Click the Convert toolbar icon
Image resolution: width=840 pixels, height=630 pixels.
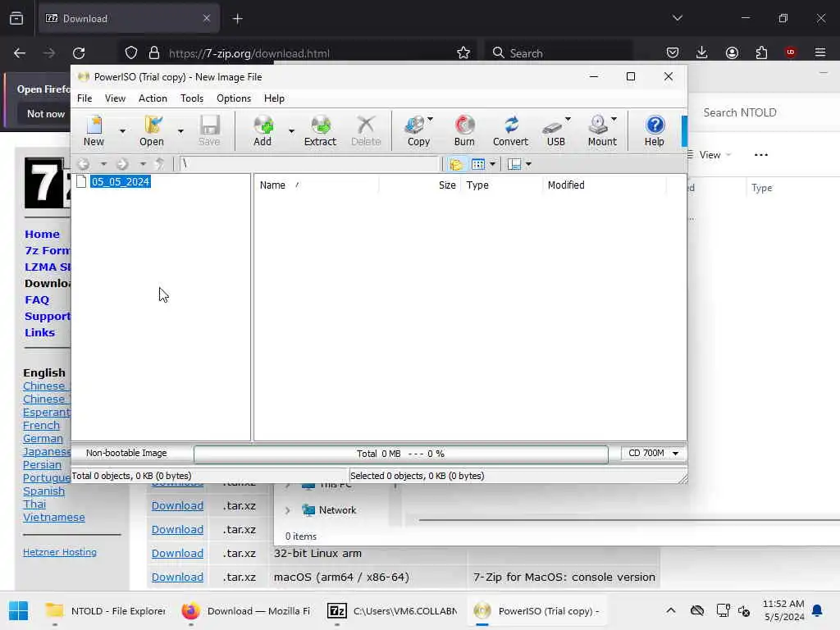pyautogui.click(x=510, y=130)
